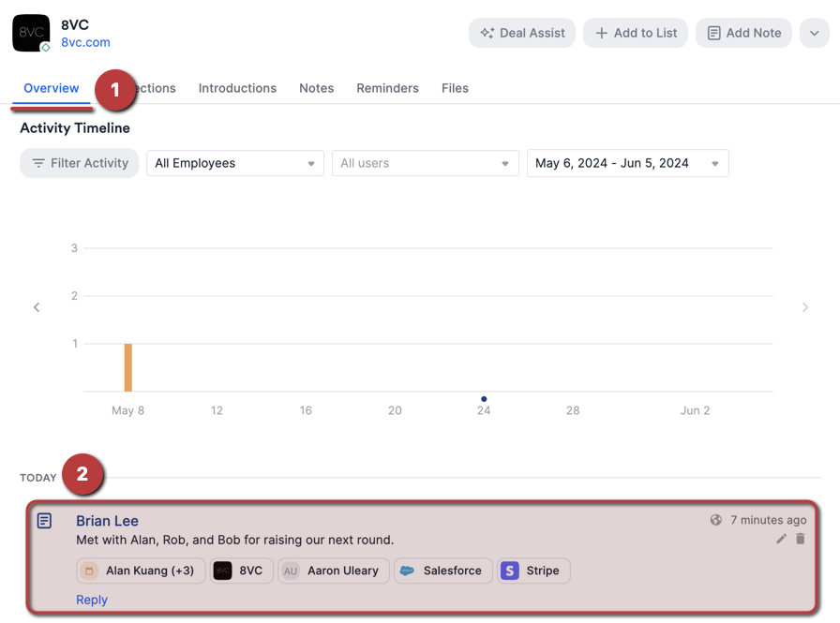Click the note icon inside Add Note
The image size is (840, 623).
click(x=714, y=33)
